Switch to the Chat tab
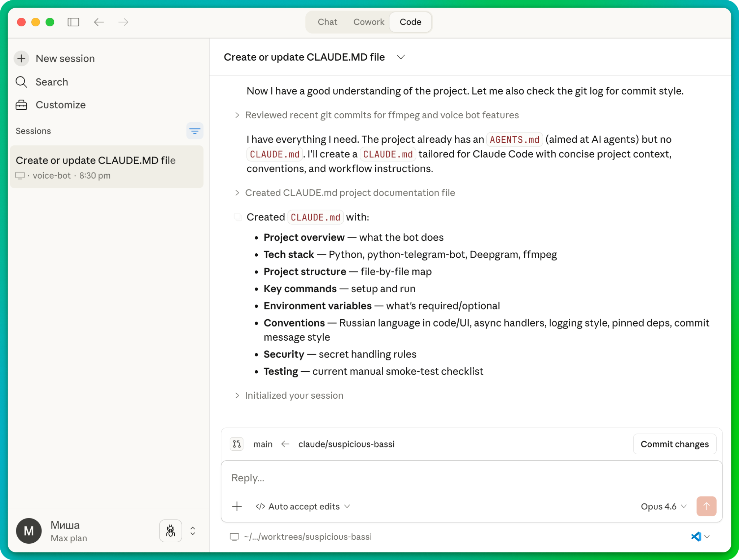The height and width of the screenshot is (560, 739). pyautogui.click(x=327, y=22)
